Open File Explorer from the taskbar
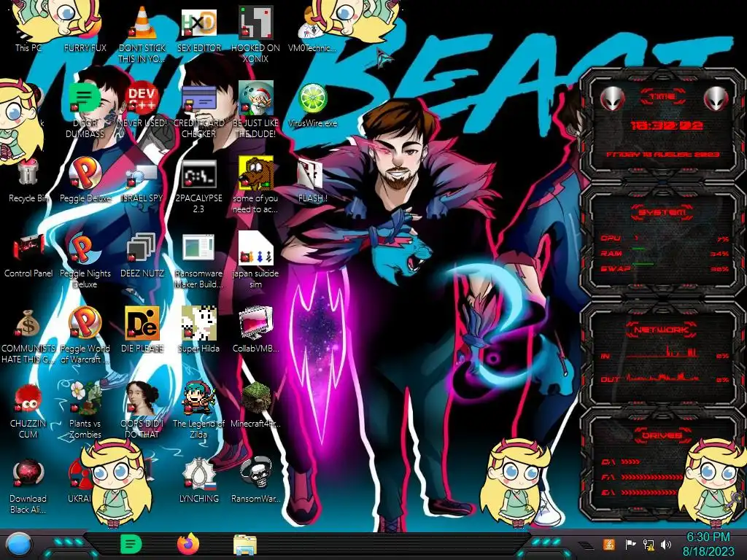The width and height of the screenshot is (747, 560). [245, 545]
